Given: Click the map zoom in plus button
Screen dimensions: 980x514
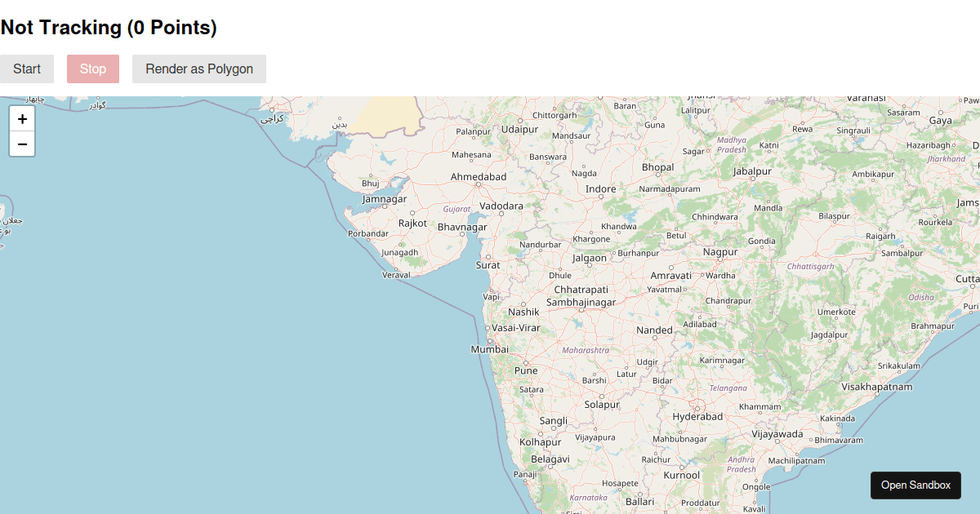Looking at the screenshot, I should coord(22,118).
